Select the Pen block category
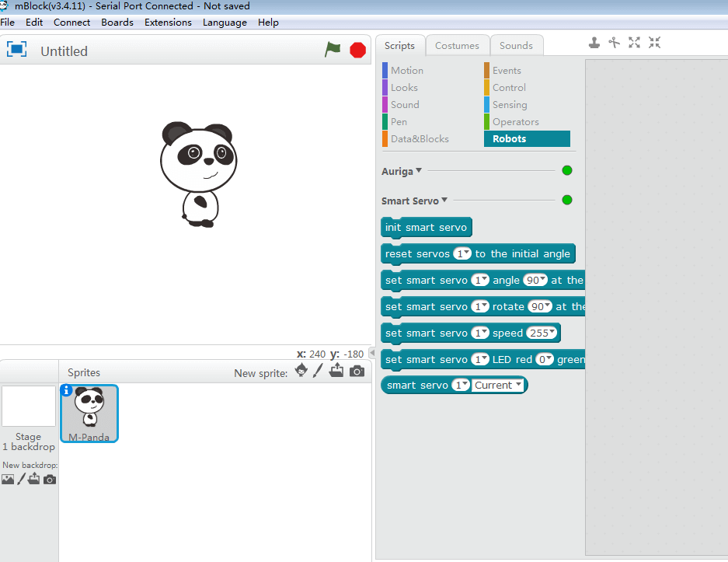 (399, 122)
